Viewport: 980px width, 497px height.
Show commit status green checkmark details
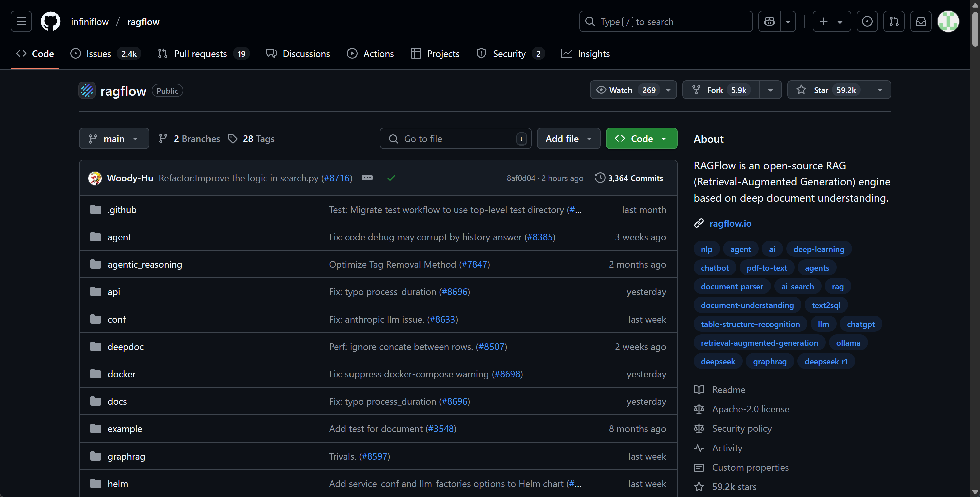[x=391, y=178]
